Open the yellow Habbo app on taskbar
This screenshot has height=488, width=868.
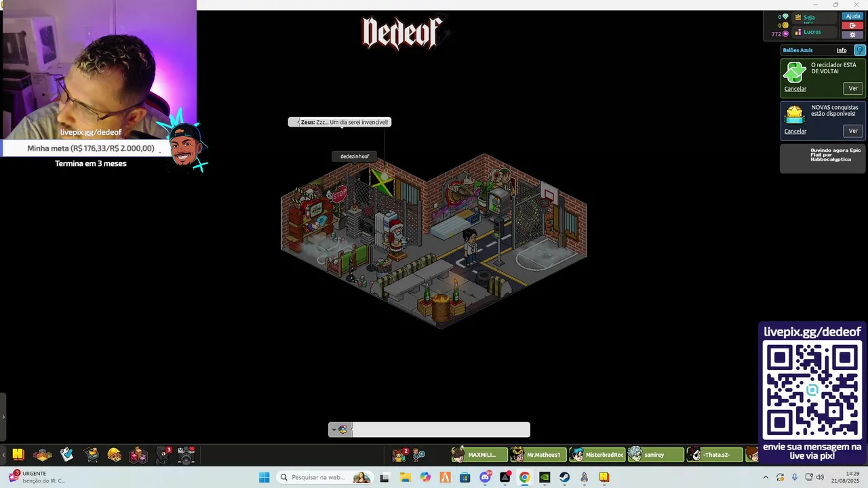(604, 477)
